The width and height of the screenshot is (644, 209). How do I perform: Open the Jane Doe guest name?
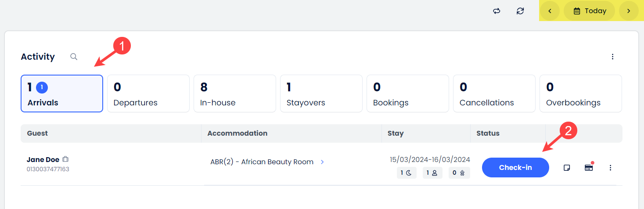(x=43, y=159)
